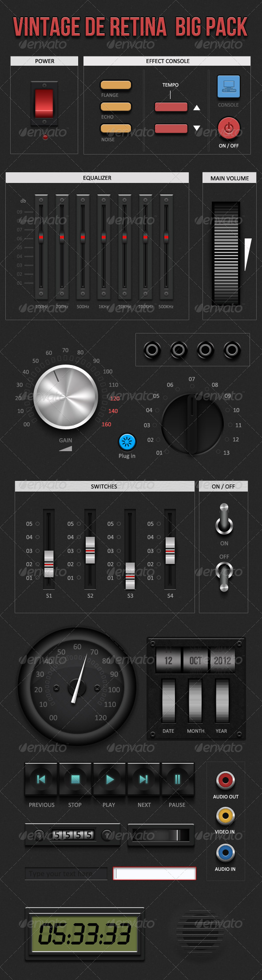Viewport: 262px width, 980px height.
Task: Flip the OFF toggle lever switch
Action: tap(224, 577)
